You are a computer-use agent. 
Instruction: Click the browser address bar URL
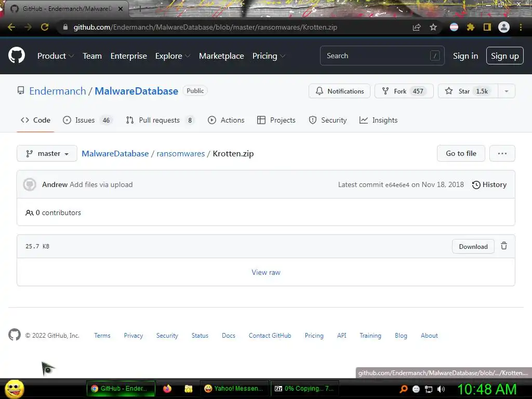(205, 27)
